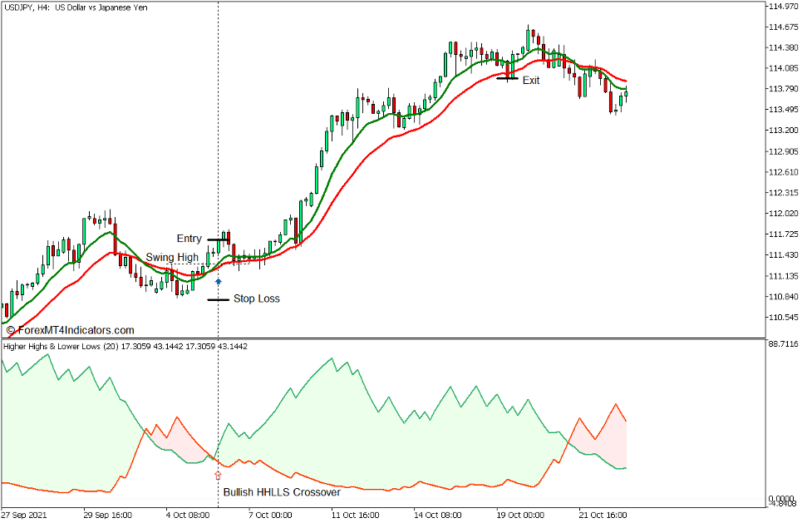The width and height of the screenshot is (812, 523).
Task: Click the 27 Sep 2021 date label
Action: (25, 515)
